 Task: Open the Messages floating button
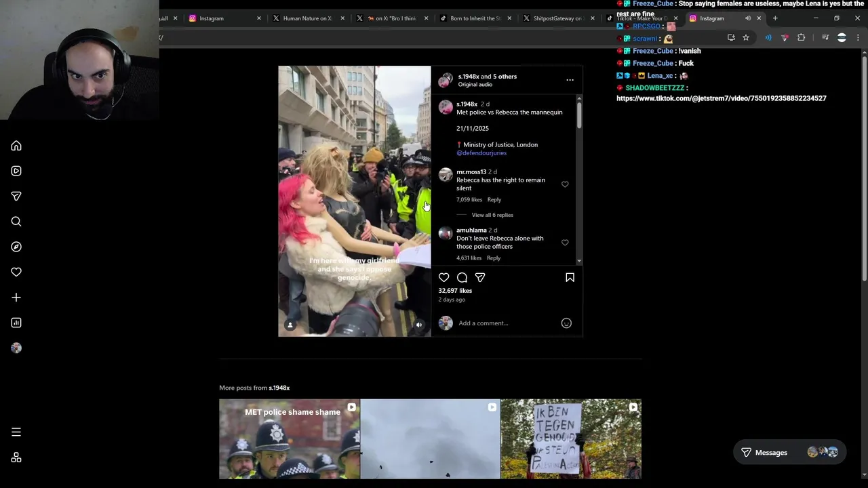pyautogui.click(x=790, y=452)
